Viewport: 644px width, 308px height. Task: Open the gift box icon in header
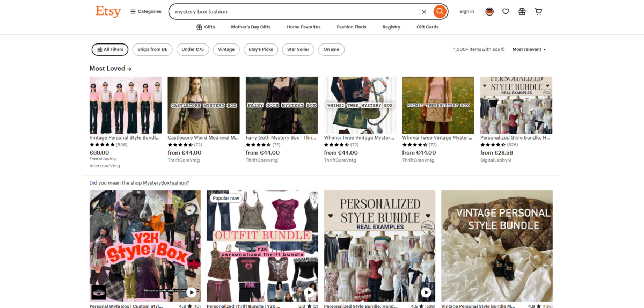pyautogui.click(x=522, y=11)
